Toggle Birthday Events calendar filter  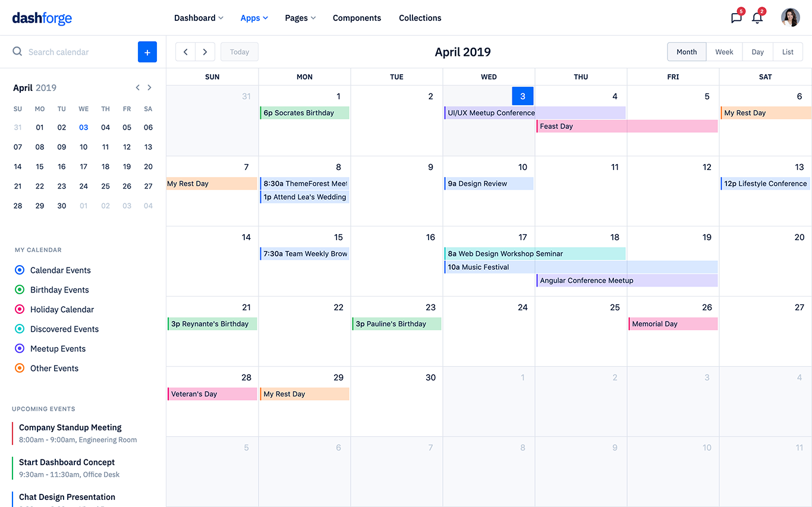point(20,289)
